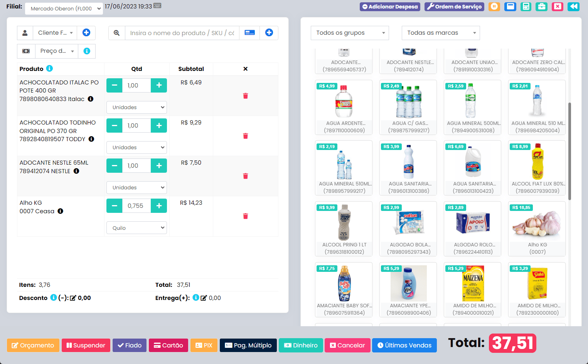The height and width of the screenshot is (364, 588).
Task: Expand the Todas as marcas filter
Action: (441, 33)
